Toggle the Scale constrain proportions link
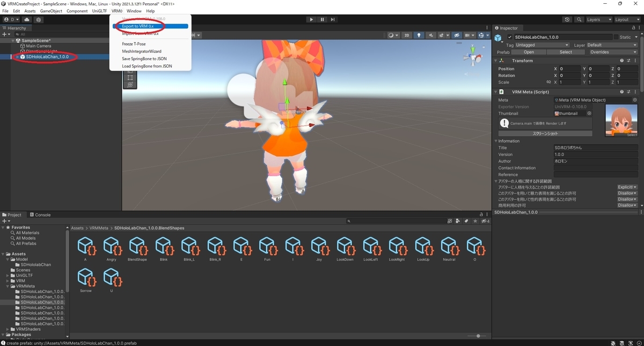The image size is (644, 346). coord(548,82)
